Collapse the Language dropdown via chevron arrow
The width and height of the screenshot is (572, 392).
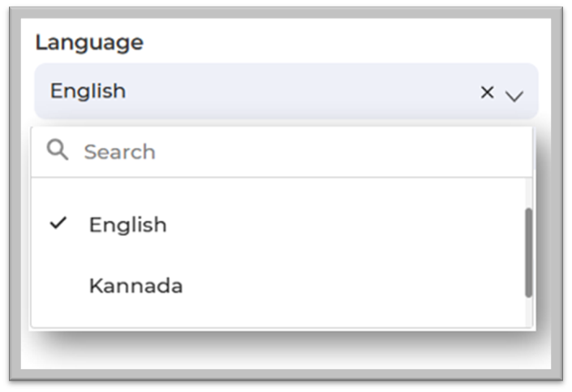tap(514, 96)
